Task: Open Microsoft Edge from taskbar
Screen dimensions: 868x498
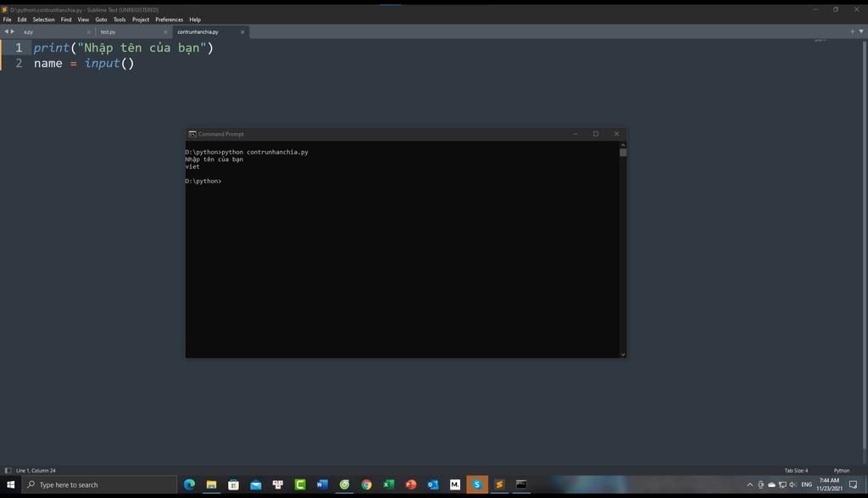Action: coord(189,484)
